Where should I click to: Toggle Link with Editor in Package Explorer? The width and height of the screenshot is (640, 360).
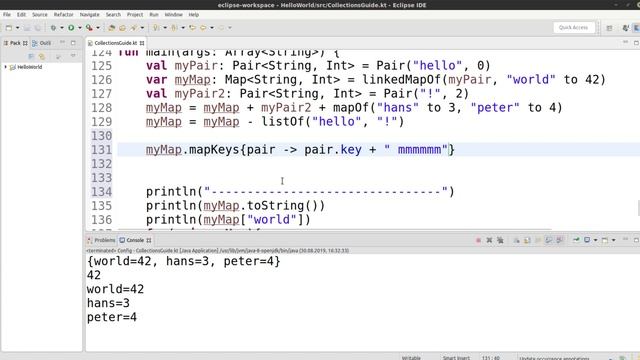[42, 56]
